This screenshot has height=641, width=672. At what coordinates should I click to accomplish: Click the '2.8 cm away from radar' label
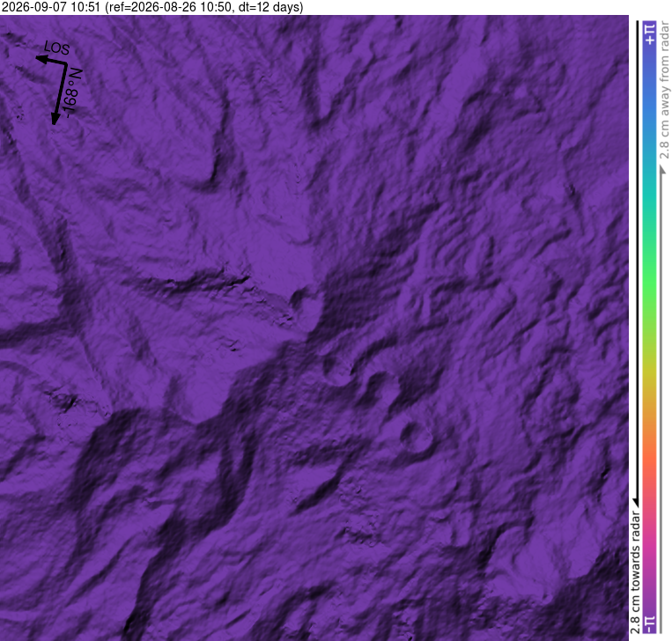click(664, 90)
